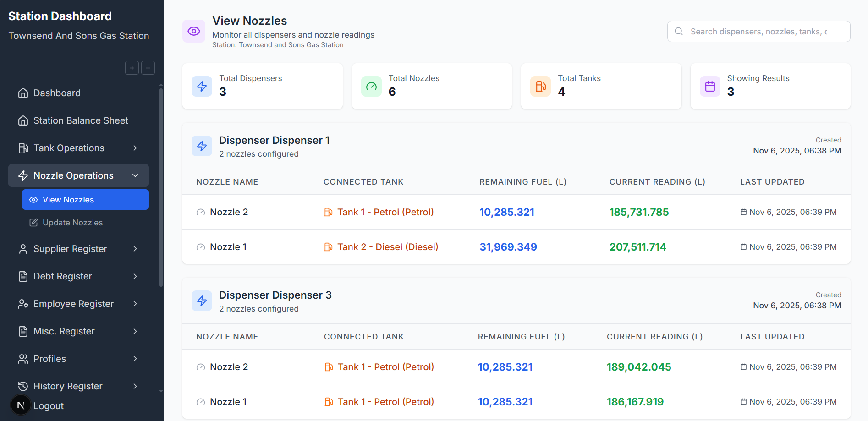868x421 pixels.
Task: Click the N avatar icon near Logout
Action: pos(21,405)
